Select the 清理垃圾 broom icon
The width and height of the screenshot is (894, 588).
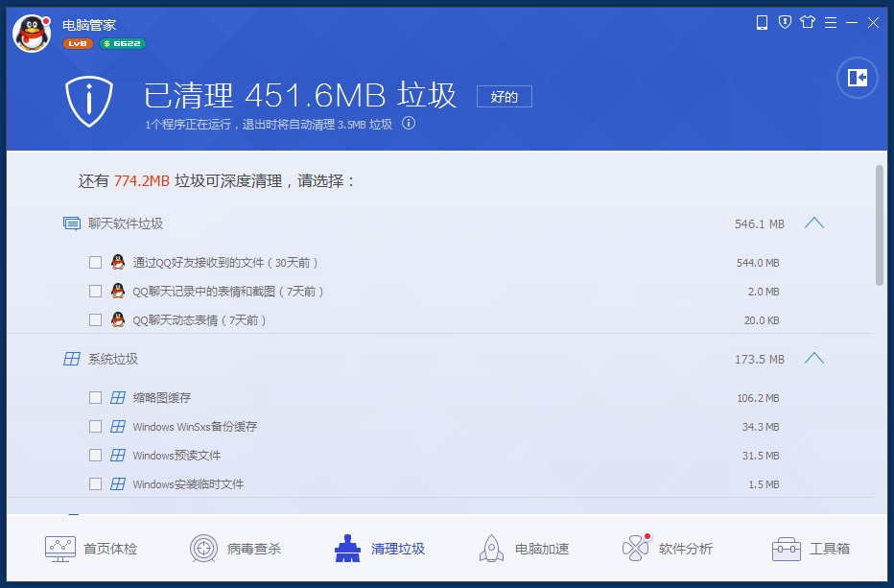click(x=347, y=548)
